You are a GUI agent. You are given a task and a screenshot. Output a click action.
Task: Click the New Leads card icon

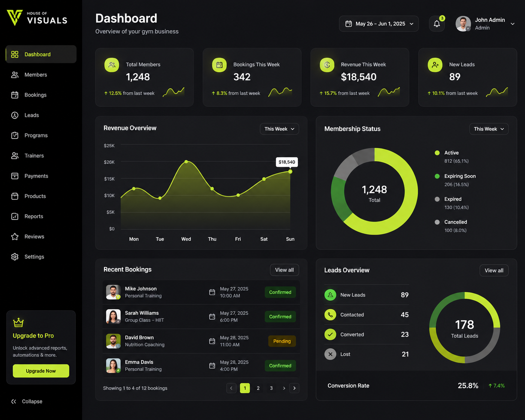pyautogui.click(x=435, y=65)
